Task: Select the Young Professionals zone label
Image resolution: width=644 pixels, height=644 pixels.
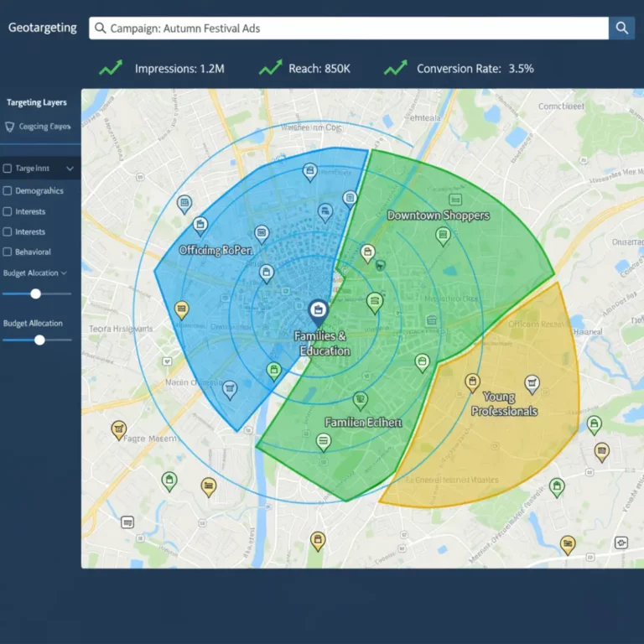Action: pos(504,403)
